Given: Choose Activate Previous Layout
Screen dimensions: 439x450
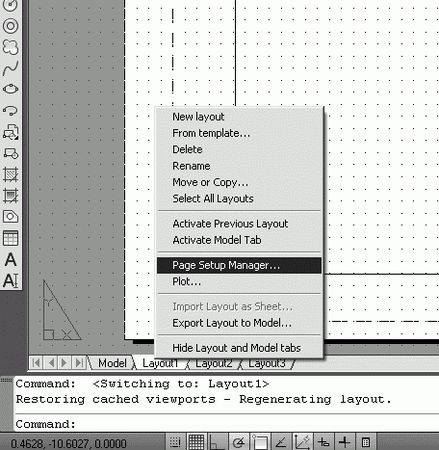Looking at the screenshot, I should point(239,223).
